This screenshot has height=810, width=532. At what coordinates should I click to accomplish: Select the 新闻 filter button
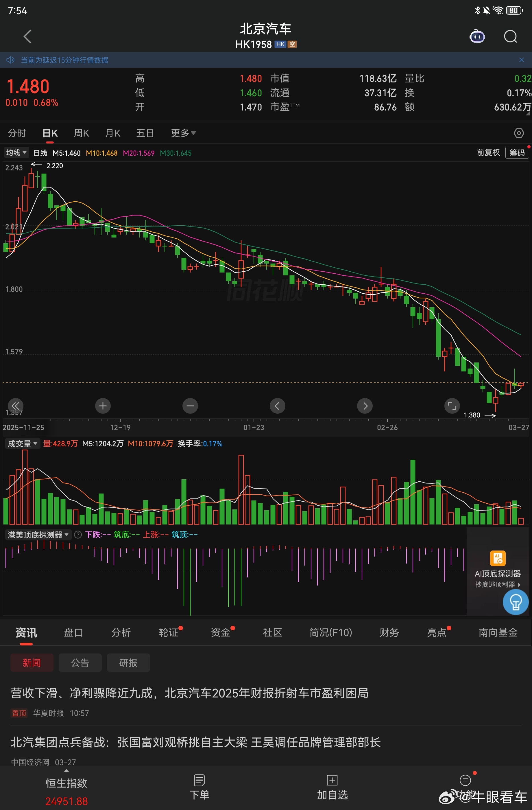coord(32,663)
